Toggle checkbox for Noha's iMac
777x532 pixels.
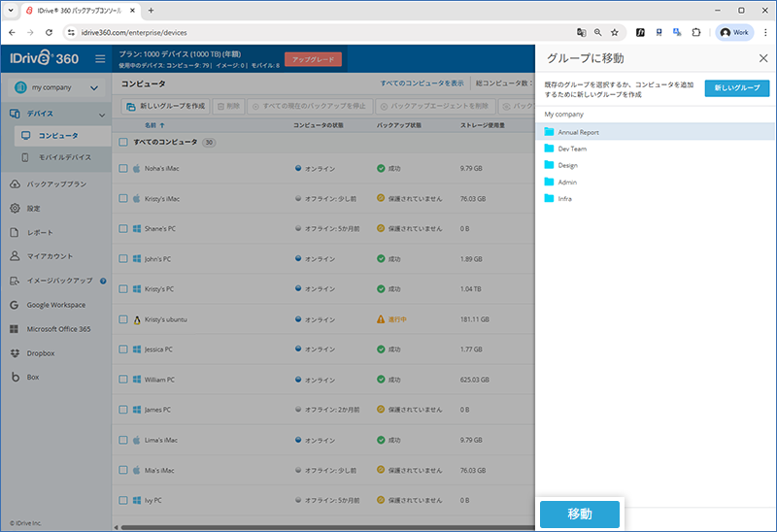(x=123, y=168)
